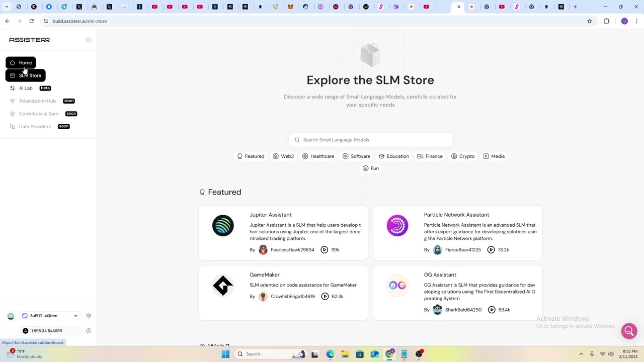
Task: Open the orange support chat bubble
Action: tap(629, 331)
